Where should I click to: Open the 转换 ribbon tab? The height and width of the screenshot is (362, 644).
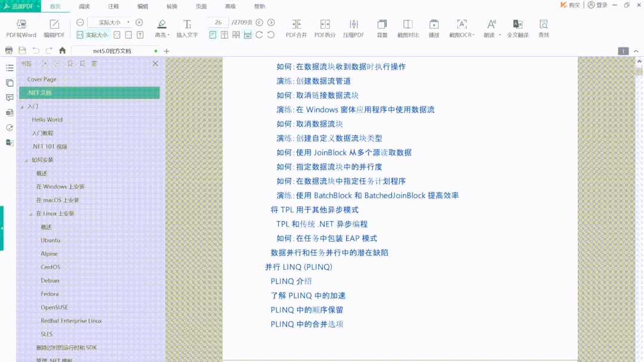pyautogui.click(x=172, y=6)
